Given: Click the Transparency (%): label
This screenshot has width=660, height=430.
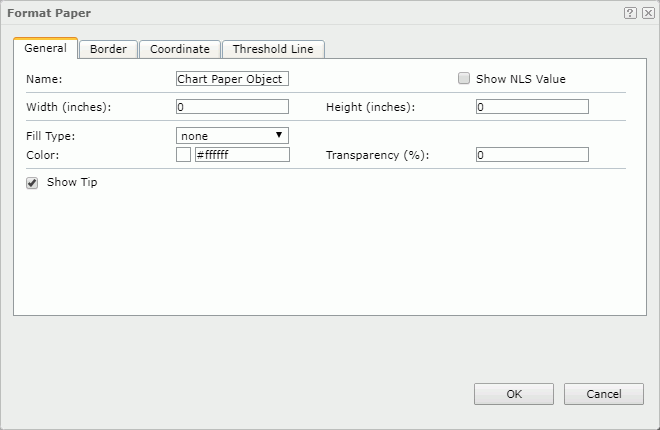Looking at the screenshot, I should tap(378, 155).
